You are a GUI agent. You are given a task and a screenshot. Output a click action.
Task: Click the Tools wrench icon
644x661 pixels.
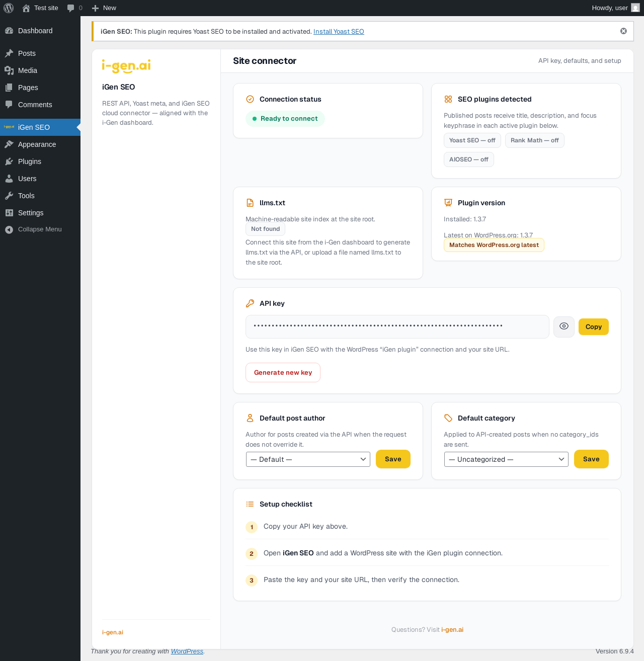pos(9,196)
